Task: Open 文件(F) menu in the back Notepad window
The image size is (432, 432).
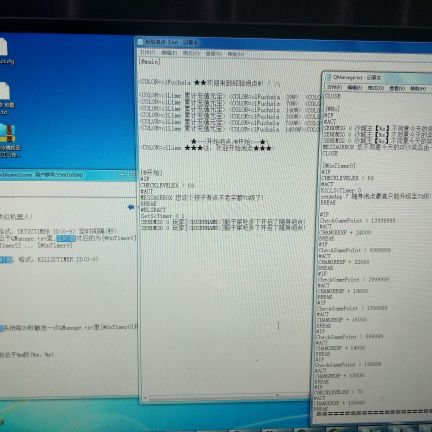Action: (147, 53)
